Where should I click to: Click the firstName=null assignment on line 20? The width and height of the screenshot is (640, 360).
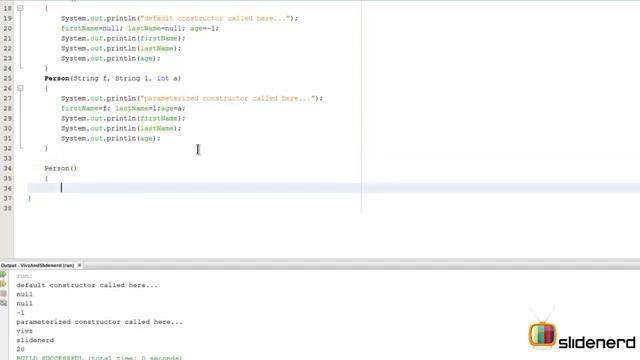pos(92,29)
